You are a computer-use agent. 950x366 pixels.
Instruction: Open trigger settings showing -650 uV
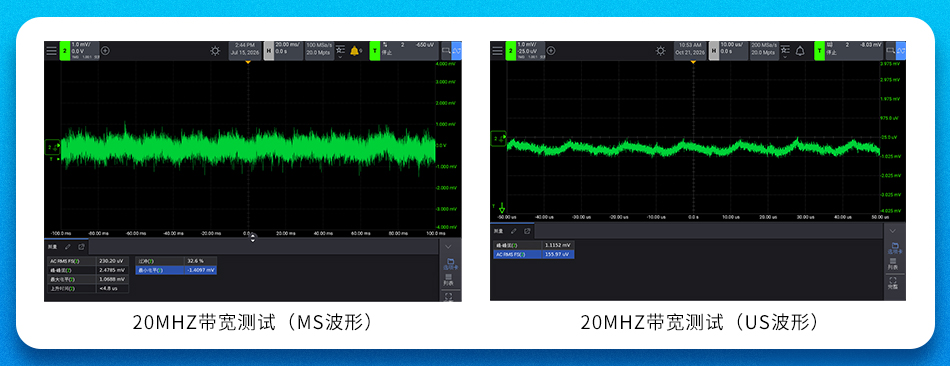click(409, 51)
